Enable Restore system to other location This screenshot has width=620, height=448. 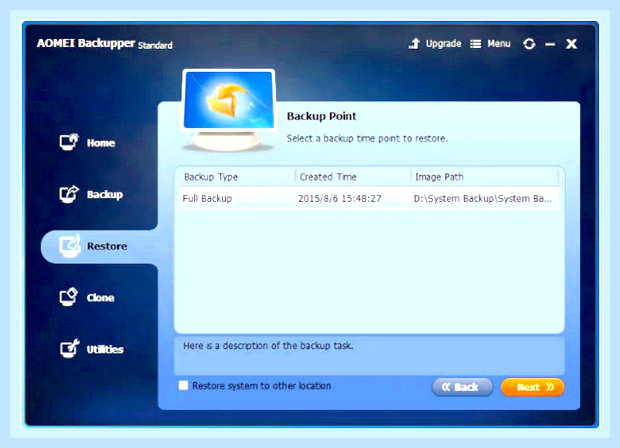[183, 385]
